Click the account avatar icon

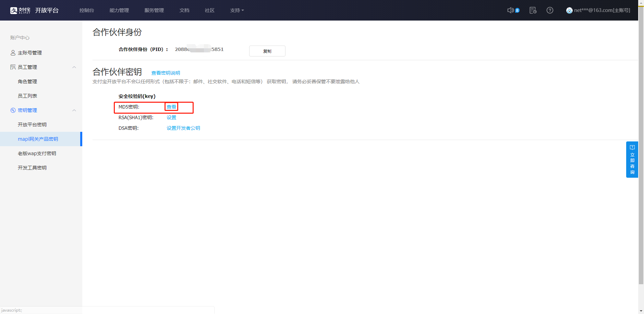pyautogui.click(x=569, y=10)
